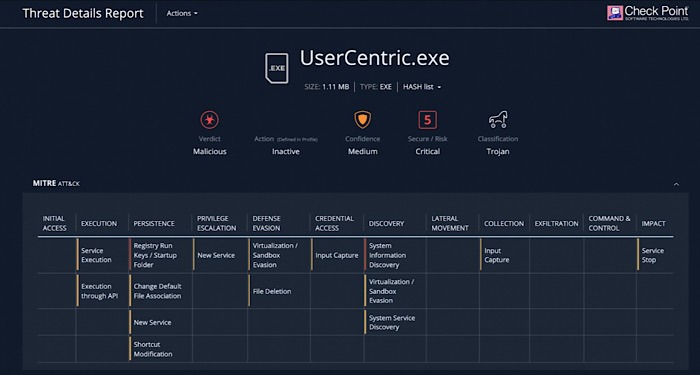
Task: Click the Discovery column header
Action: [386, 223]
